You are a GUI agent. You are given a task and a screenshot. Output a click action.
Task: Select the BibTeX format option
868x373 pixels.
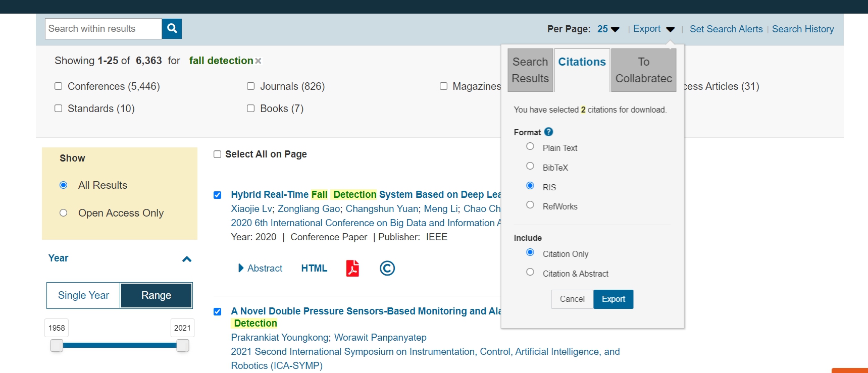[x=530, y=166]
